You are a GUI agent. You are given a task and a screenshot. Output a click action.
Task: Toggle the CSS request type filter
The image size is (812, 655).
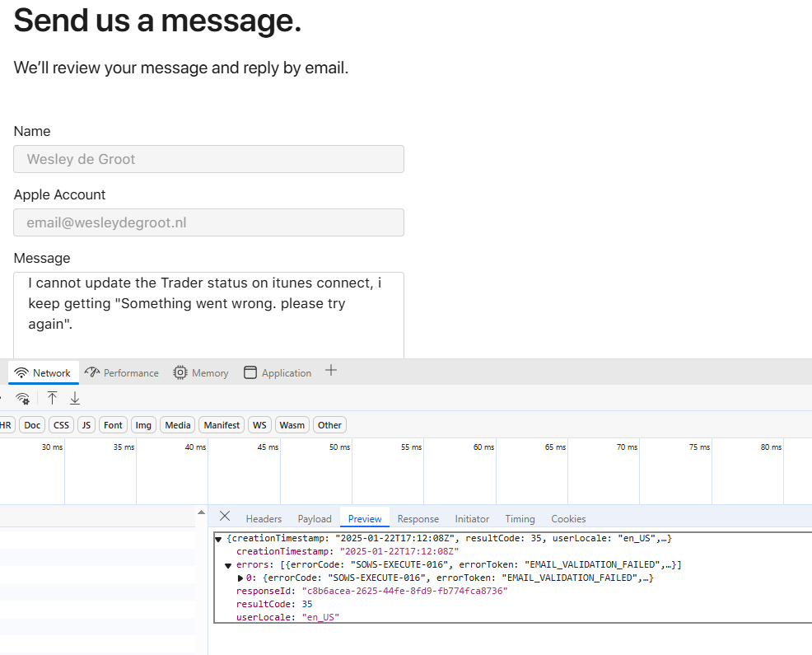click(x=61, y=425)
